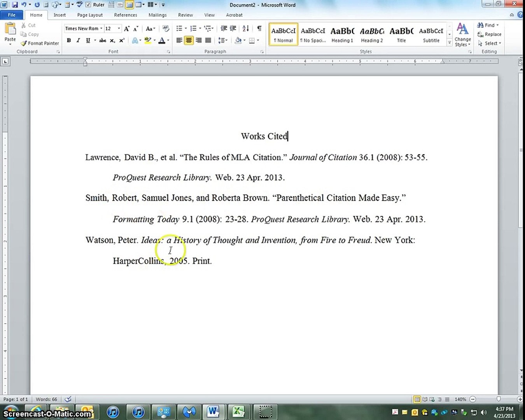Apply the text highlight color

[x=148, y=40]
